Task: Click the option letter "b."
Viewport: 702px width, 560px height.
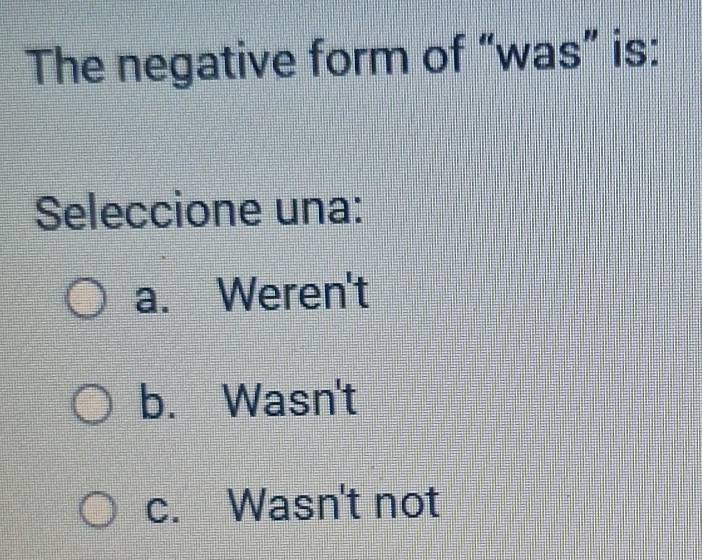Action: pyautogui.click(x=156, y=405)
